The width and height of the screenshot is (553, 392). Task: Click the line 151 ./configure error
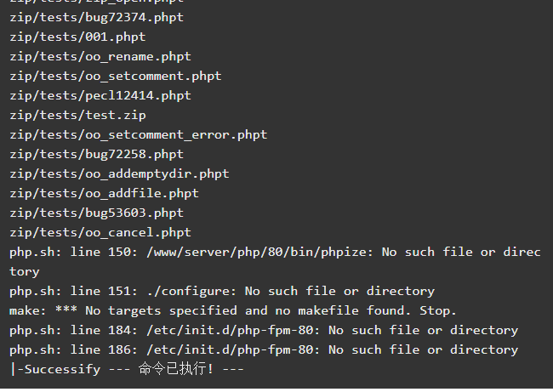coord(222,292)
